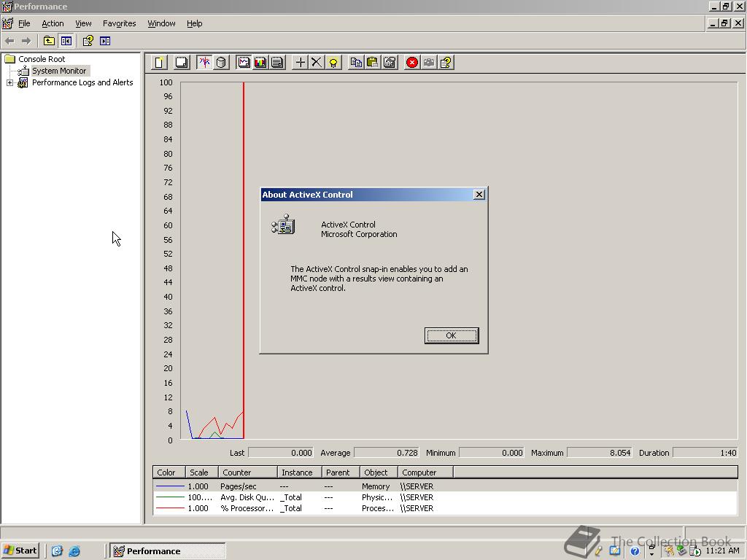Click the Show Desktop quick launch icon
The width and height of the screenshot is (747, 560).
coord(57,551)
